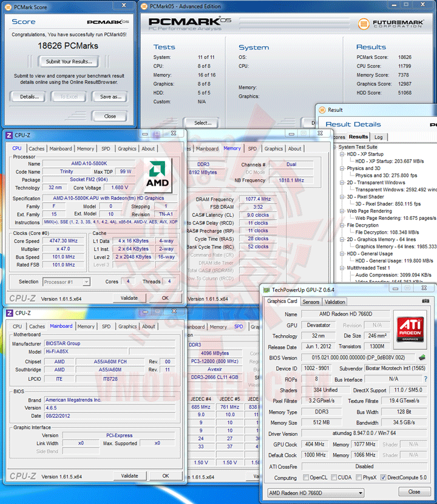
Task: Open the Processor #1 selection dropdown
Action: point(67,282)
